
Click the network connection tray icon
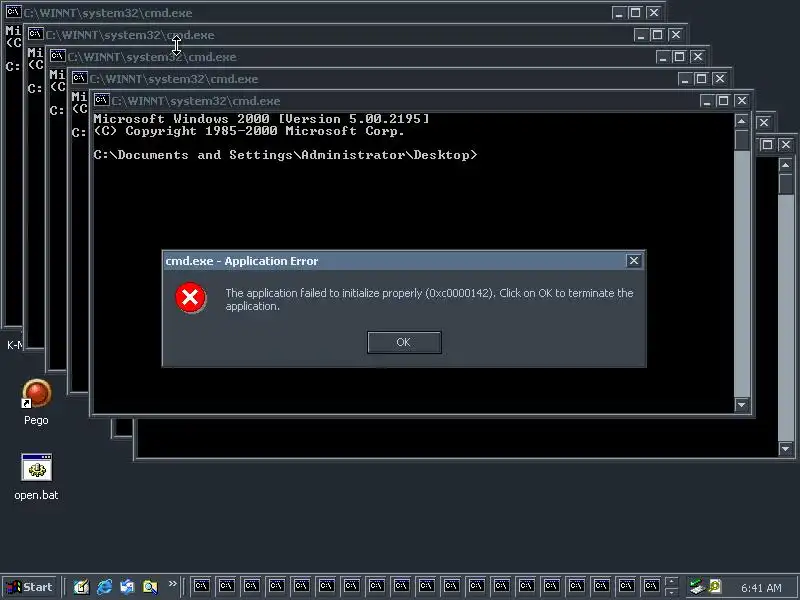pyautogui.click(x=695, y=586)
